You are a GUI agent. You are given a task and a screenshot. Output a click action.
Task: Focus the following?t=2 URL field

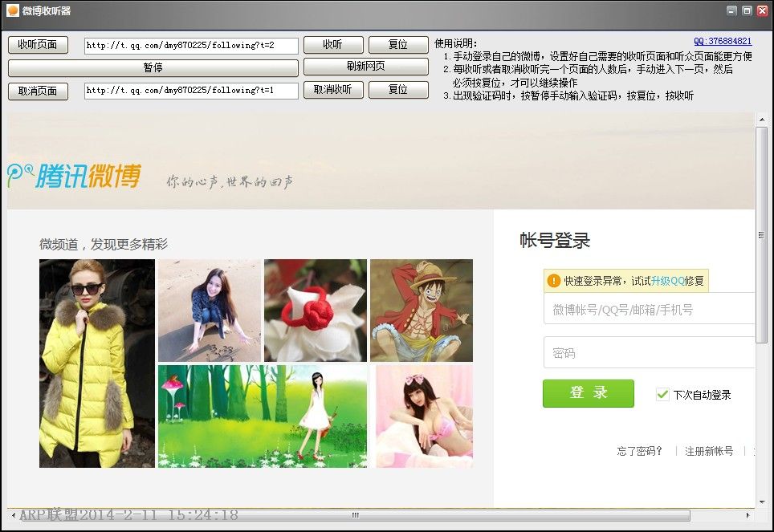coord(191,46)
